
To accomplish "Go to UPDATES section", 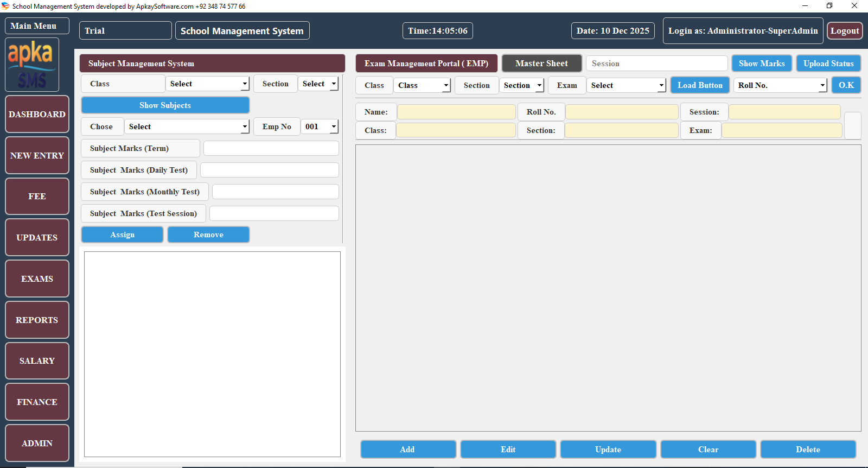I will (37, 237).
